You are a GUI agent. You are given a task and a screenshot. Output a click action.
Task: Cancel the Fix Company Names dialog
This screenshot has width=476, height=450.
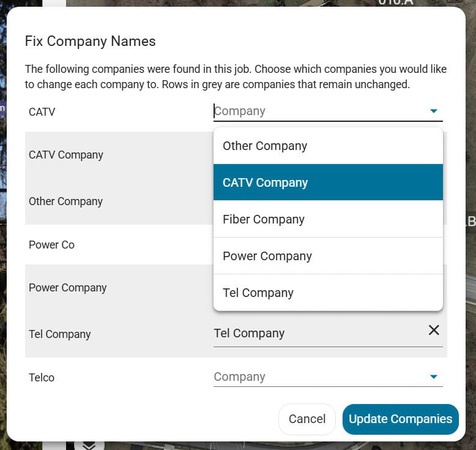click(x=307, y=419)
